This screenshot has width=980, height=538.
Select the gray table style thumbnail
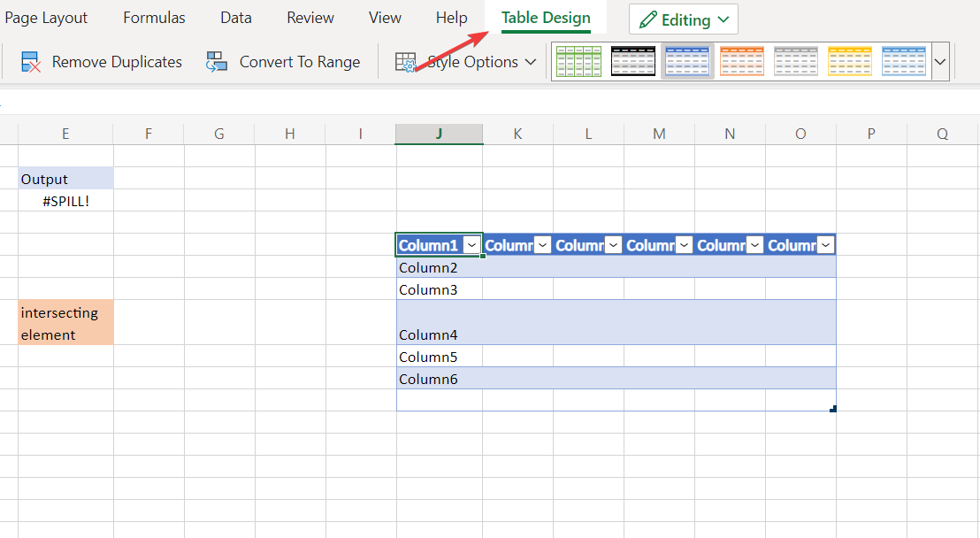(x=796, y=61)
